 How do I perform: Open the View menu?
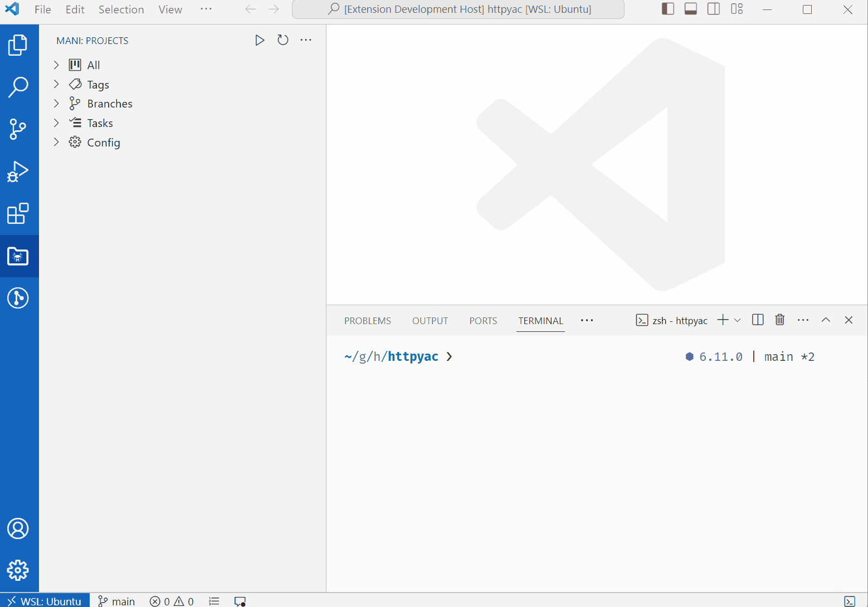[170, 9]
